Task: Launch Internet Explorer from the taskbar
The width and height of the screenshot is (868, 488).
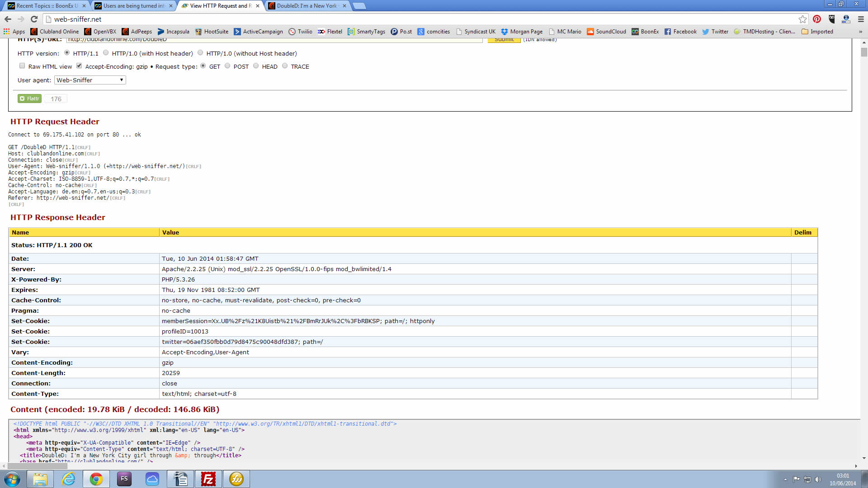Action: pos(68,479)
